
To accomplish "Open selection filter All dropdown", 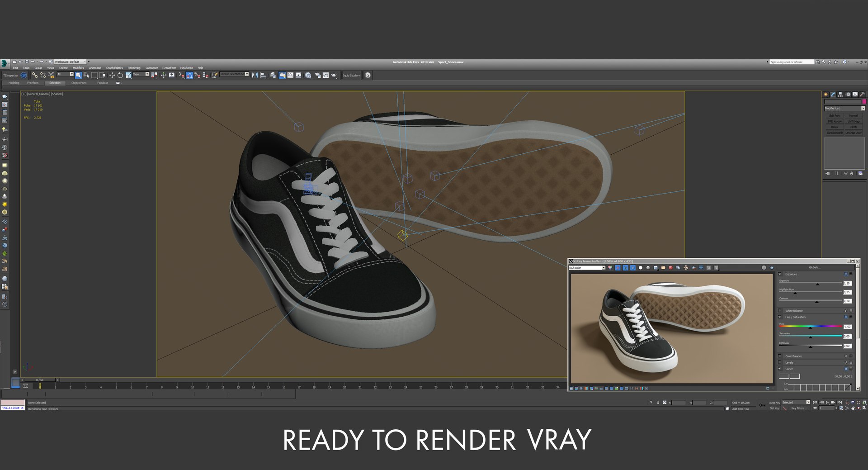I will pos(65,74).
